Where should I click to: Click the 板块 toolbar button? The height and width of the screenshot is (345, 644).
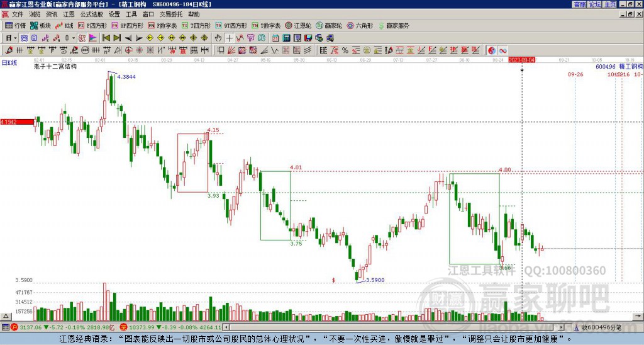(x=41, y=25)
